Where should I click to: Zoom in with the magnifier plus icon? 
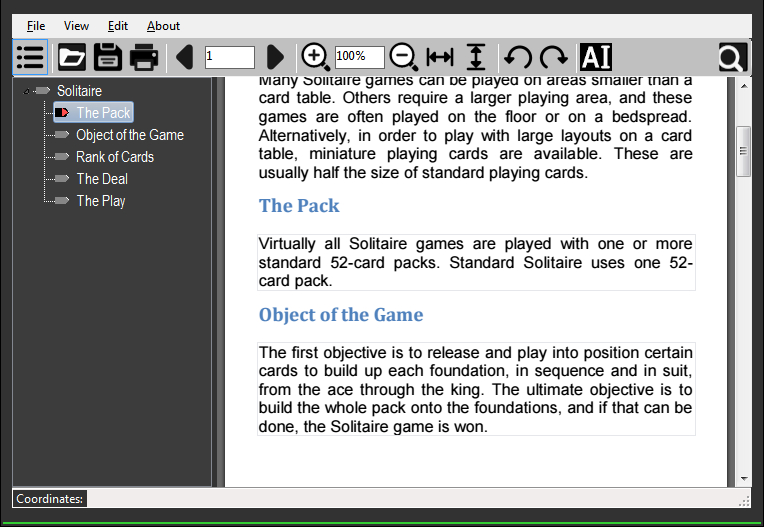click(x=315, y=57)
